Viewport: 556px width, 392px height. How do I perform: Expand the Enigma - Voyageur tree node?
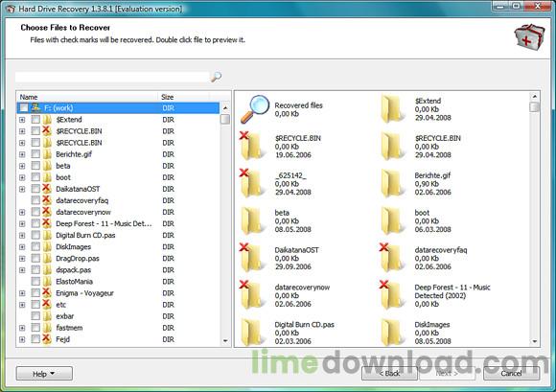[22, 293]
